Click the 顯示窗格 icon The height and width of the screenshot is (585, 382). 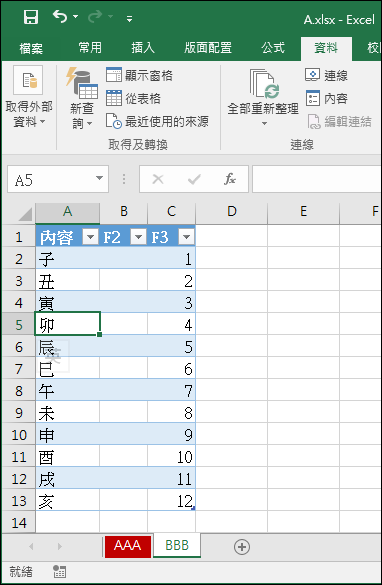[x=114, y=75]
